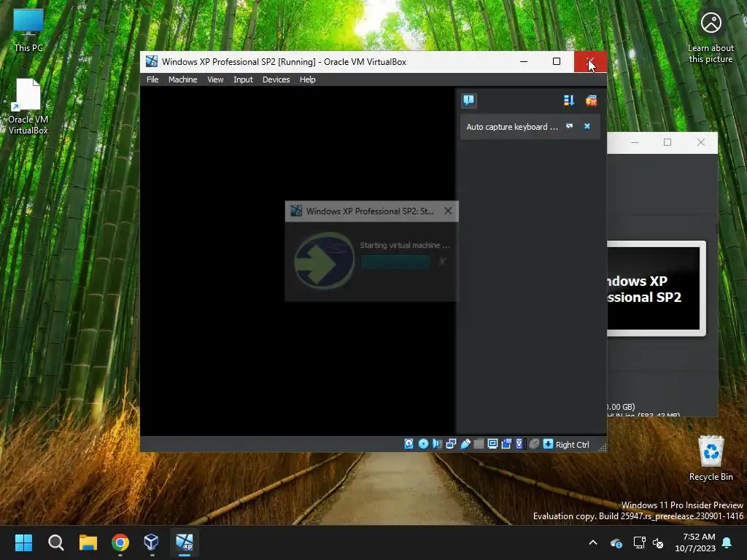Screen dimensions: 747x560
Task: Open the clock showing 7:52 AM
Action: (x=695, y=542)
